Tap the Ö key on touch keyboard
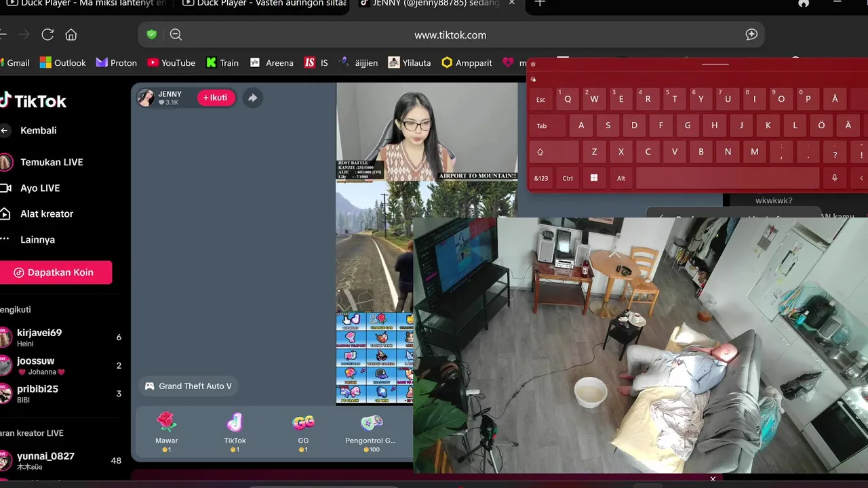The image size is (868, 488). point(821,125)
